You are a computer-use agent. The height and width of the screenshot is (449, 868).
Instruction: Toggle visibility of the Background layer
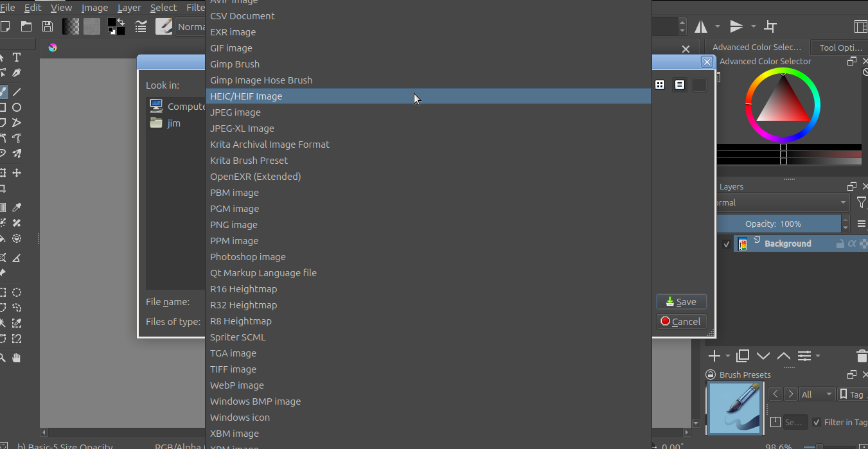727,244
